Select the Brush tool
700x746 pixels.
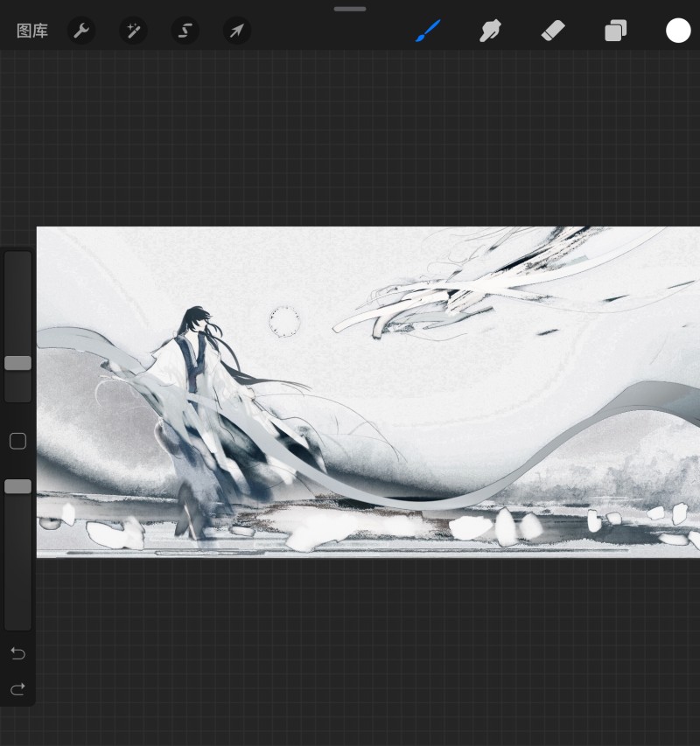[x=428, y=31]
